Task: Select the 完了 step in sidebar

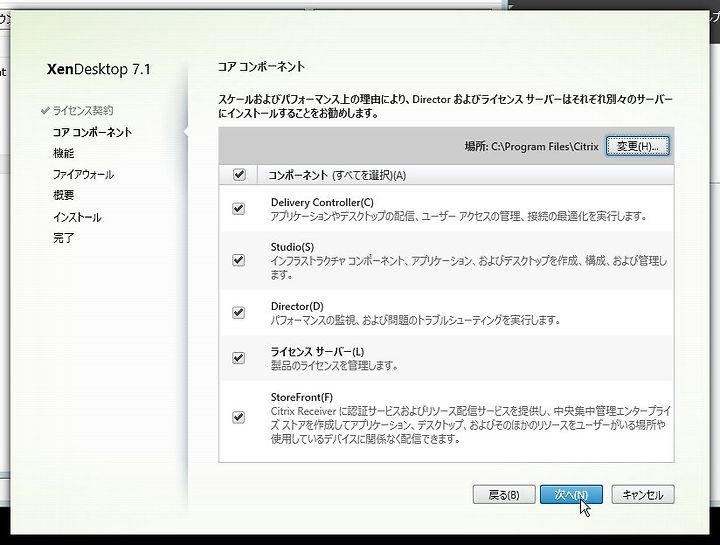Action: tap(63, 238)
